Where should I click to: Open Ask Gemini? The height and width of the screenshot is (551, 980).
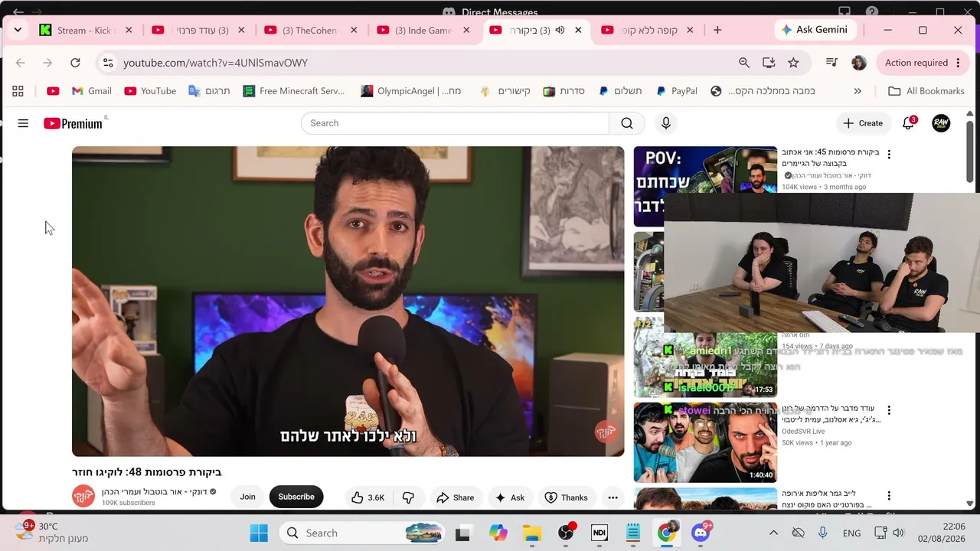[814, 30]
